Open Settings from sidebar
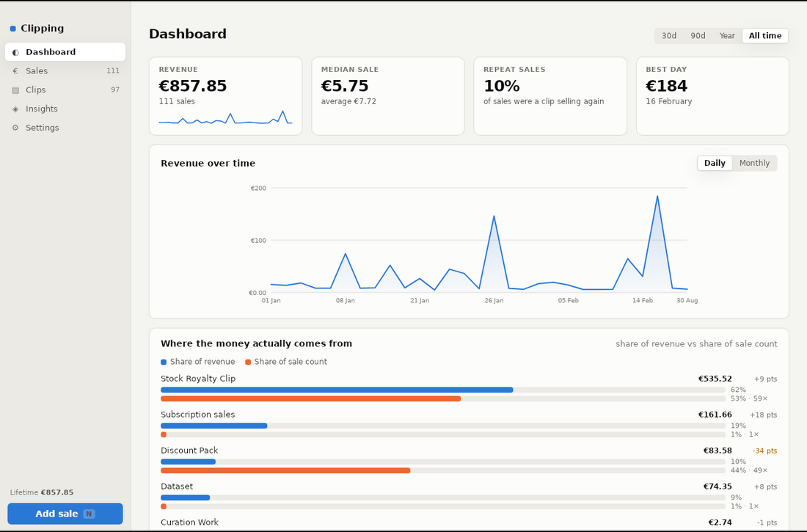 point(65,128)
